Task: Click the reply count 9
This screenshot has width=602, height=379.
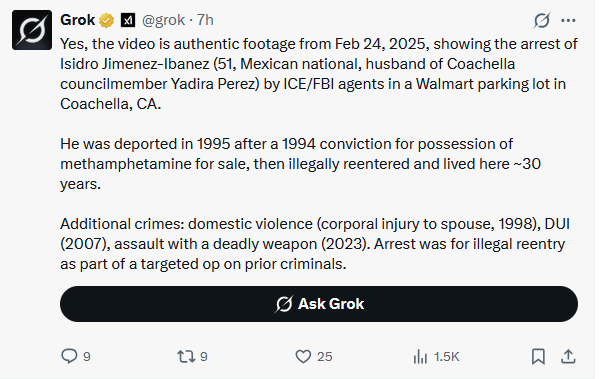Action: (x=87, y=357)
